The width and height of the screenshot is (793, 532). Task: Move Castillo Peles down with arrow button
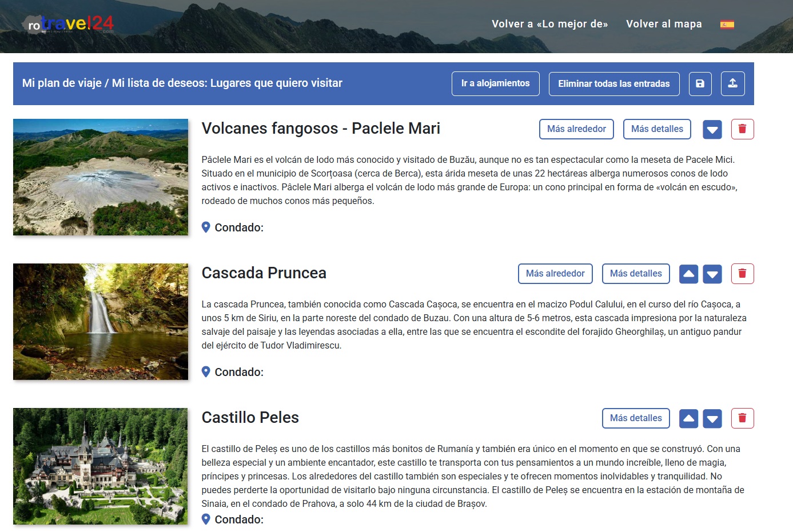click(712, 419)
